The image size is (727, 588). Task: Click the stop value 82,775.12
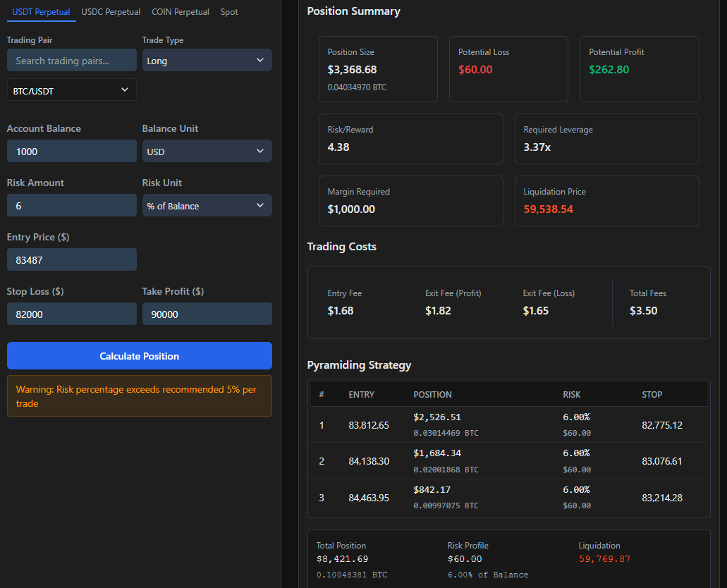tap(662, 425)
